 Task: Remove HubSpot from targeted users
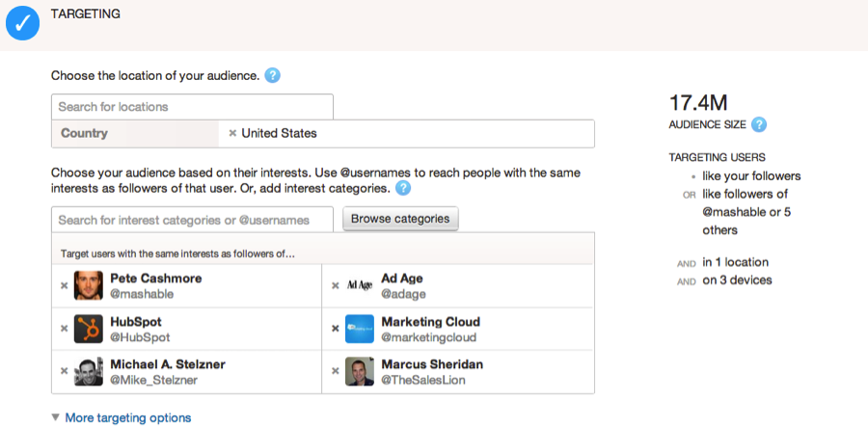pyautogui.click(x=65, y=329)
